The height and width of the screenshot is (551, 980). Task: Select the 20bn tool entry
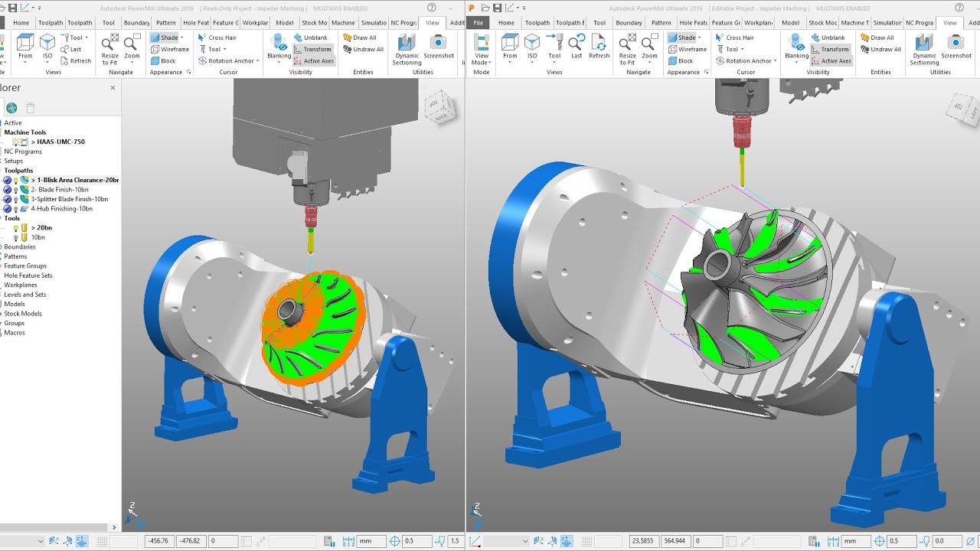(41, 228)
